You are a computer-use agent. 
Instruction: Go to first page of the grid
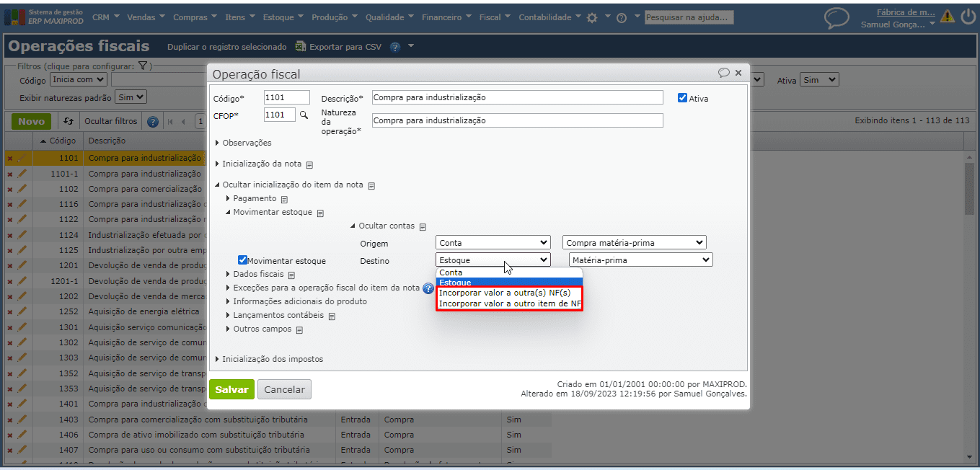tap(170, 121)
